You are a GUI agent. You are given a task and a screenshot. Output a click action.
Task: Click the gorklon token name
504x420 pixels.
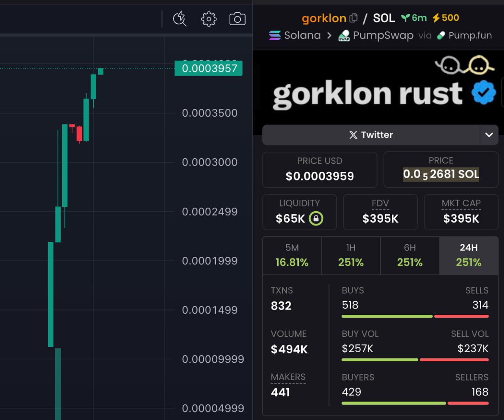324,18
